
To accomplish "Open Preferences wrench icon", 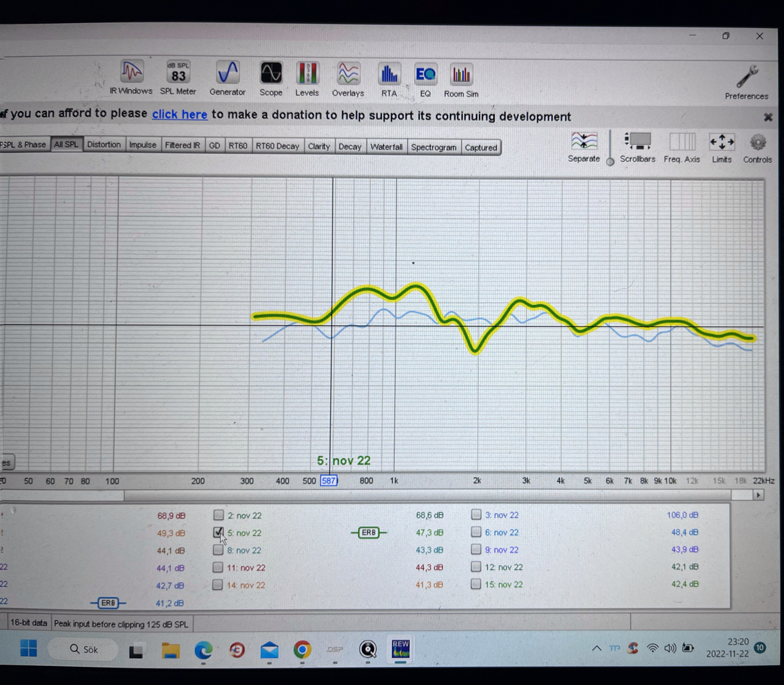I will point(746,83).
